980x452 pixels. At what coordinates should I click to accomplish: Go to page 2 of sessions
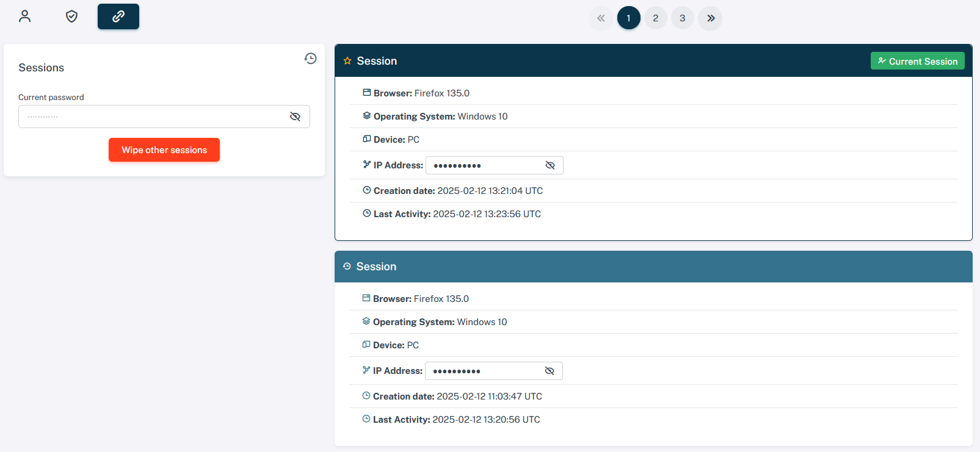(655, 18)
